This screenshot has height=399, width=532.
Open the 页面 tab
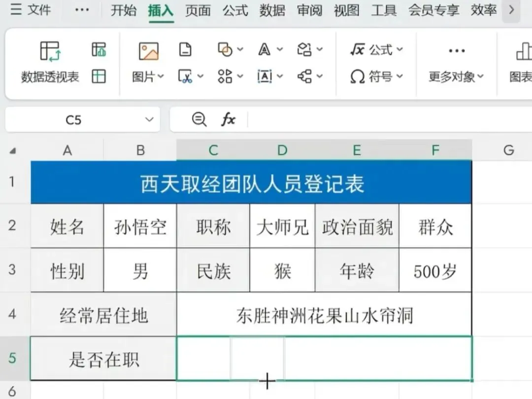click(x=198, y=10)
